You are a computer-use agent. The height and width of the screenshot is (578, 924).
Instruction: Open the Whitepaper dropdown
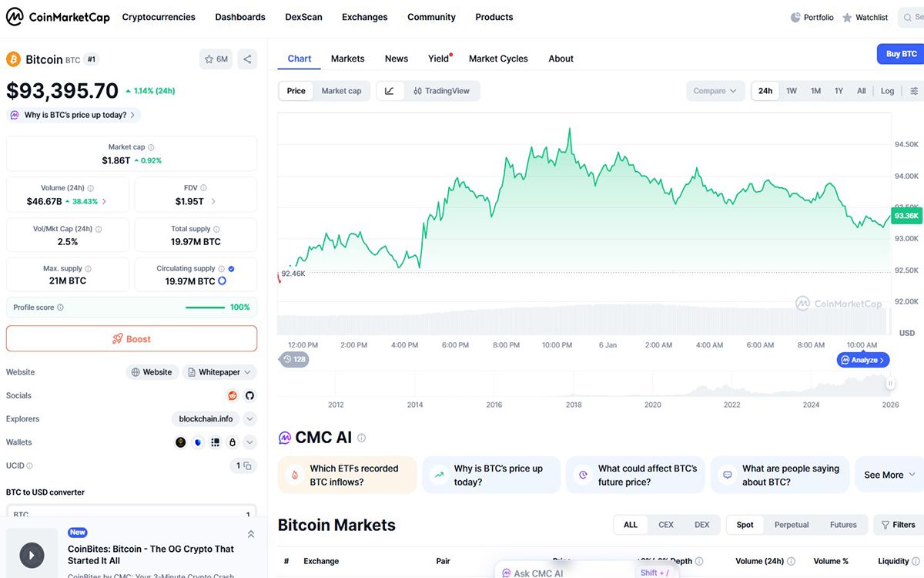click(220, 372)
